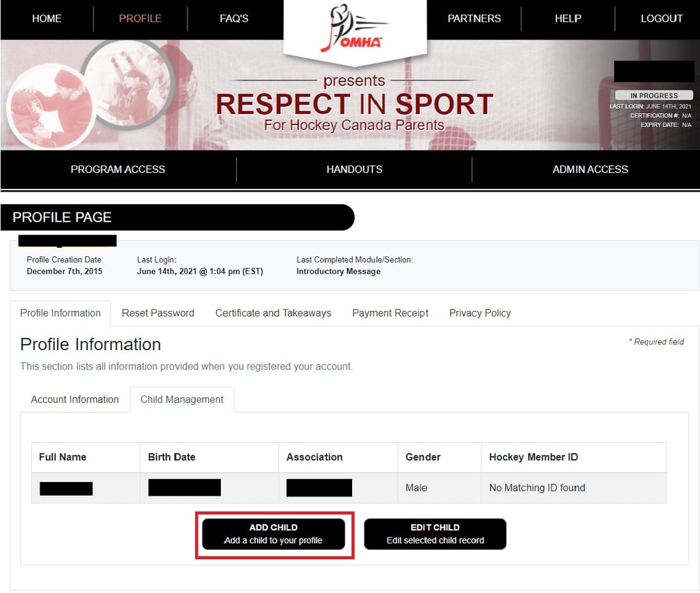Open the HOME navigation menu

47,19
